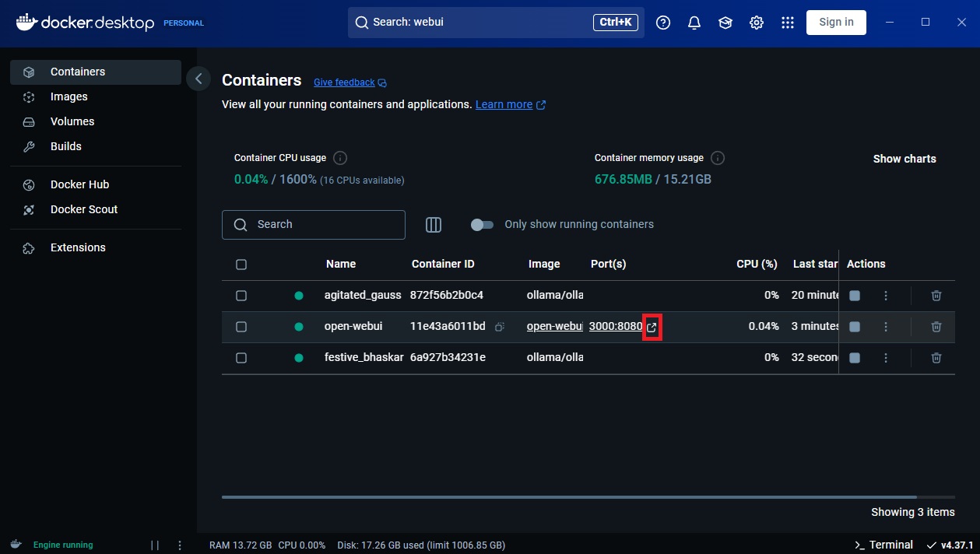The width and height of the screenshot is (980, 554).
Task: Click Container ID column header
Action: coord(443,265)
